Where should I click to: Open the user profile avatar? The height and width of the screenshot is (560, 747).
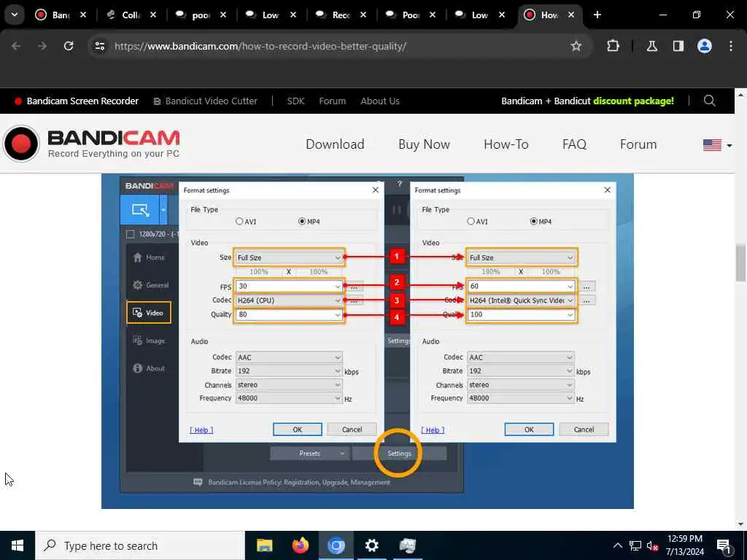(705, 46)
